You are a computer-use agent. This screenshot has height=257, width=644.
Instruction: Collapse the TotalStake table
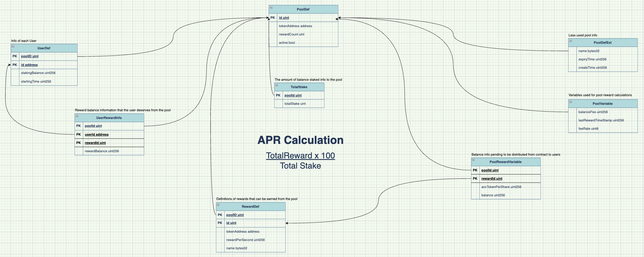pyautogui.click(x=277, y=85)
